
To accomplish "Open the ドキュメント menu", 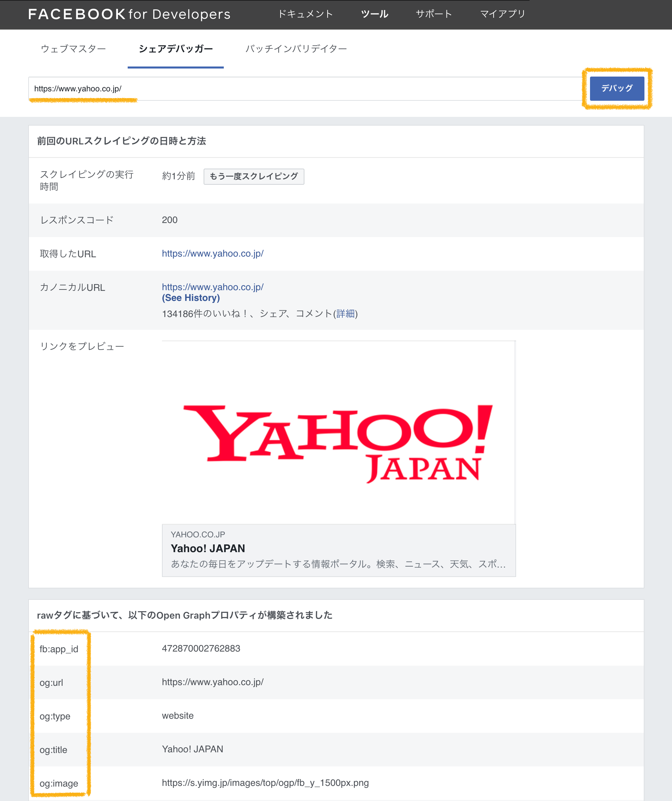I will (x=305, y=14).
